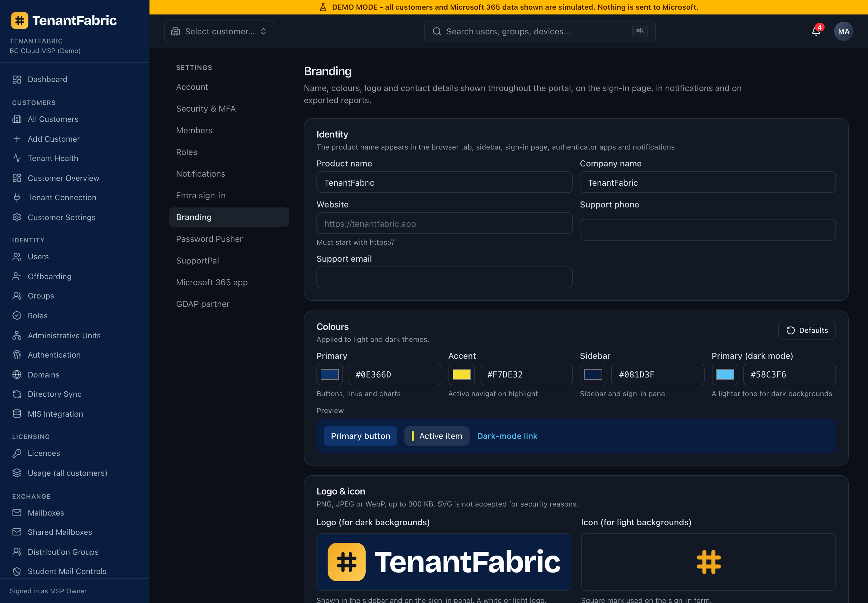This screenshot has height=603, width=868.
Task: Open the notifications bell
Action: (816, 31)
